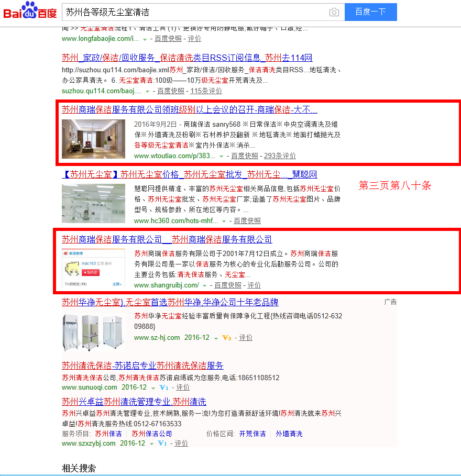
Task: Expand dropdown arrow next to www.longfabaojie.com
Action: [x=145, y=39]
